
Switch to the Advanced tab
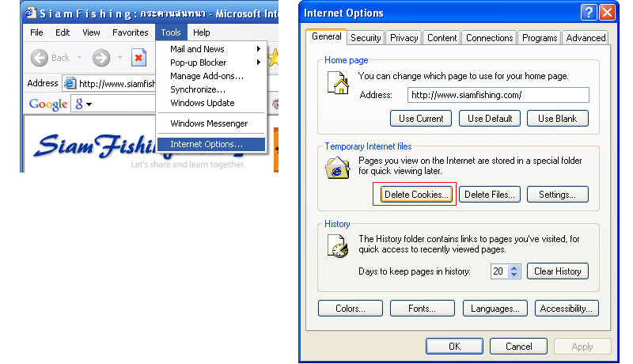click(586, 37)
